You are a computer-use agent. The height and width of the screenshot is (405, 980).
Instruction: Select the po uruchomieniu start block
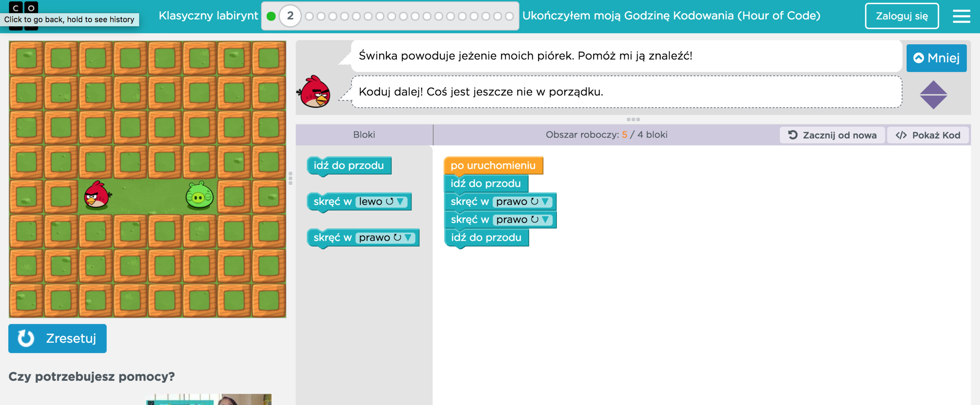493,166
